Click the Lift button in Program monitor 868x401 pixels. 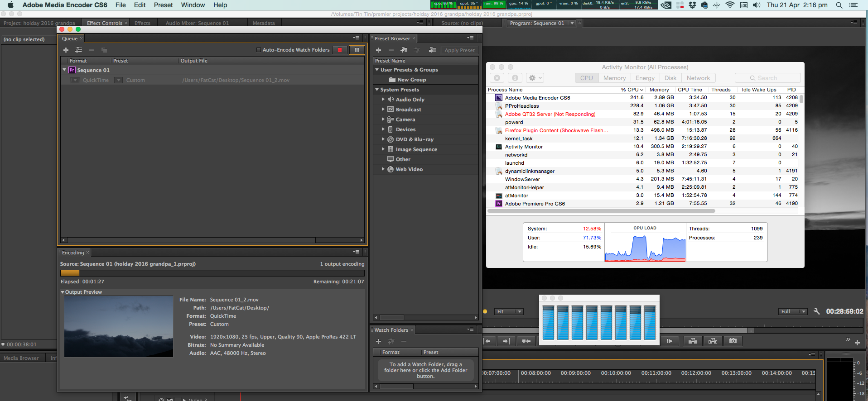click(x=693, y=341)
